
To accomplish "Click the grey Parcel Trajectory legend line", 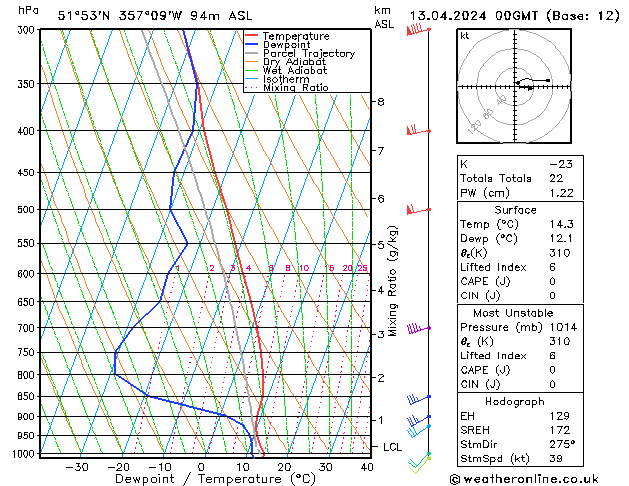I will tap(252, 53).
